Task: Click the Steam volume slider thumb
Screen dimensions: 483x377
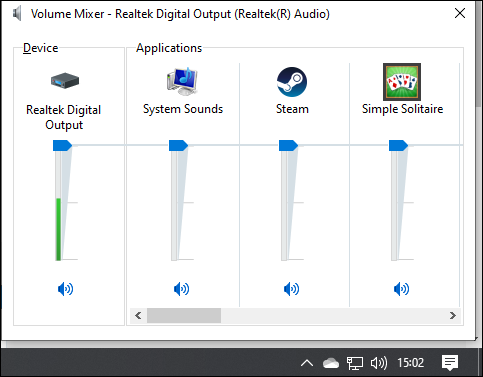Action: click(288, 146)
